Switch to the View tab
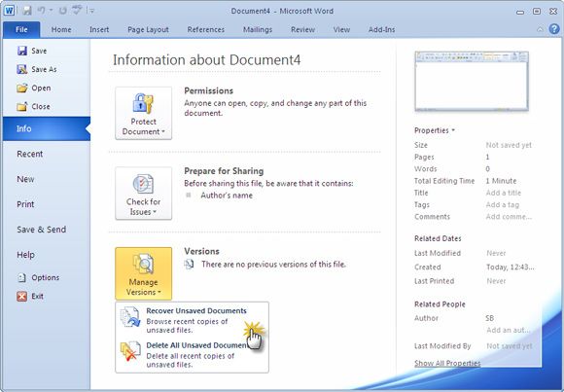 point(341,29)
